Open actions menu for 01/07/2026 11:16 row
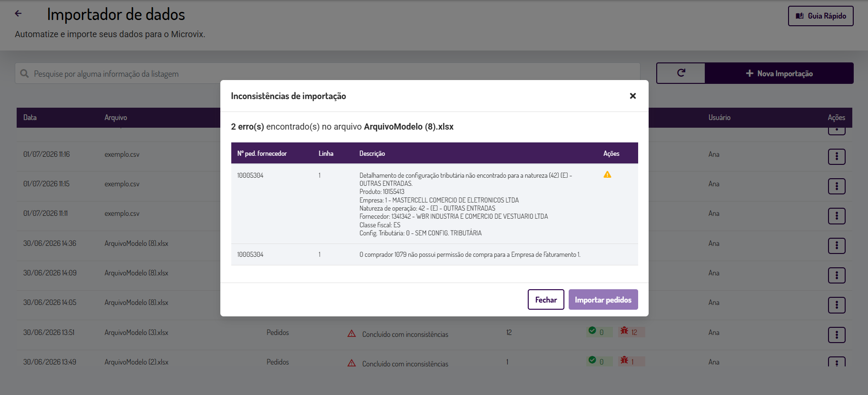The width and height of the screenshot is (868, 395). point(837,157)
